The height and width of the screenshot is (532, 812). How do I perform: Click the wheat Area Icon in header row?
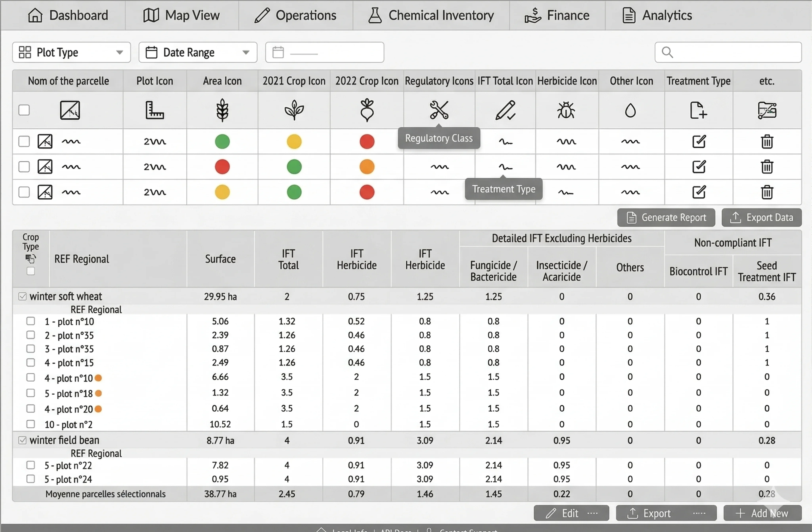pyautogui.click(x=222, y=110)
